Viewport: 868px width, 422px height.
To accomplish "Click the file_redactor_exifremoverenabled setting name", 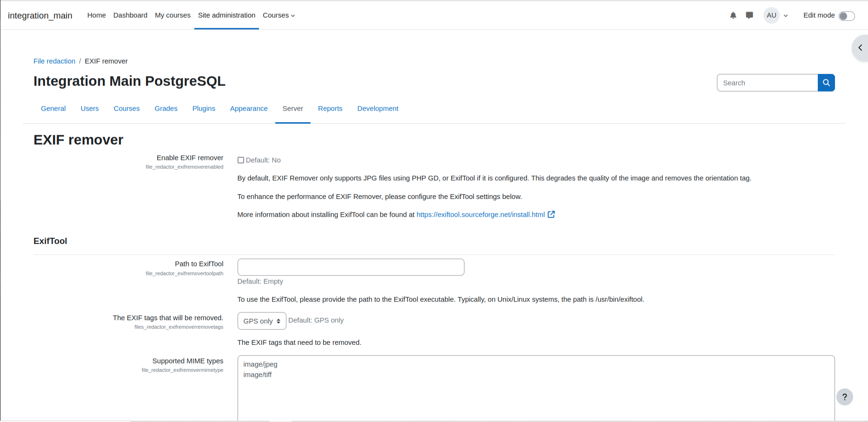I will 185,167.
